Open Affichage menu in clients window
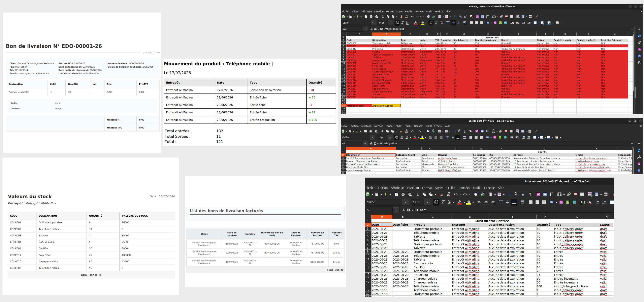 point(366,126)
